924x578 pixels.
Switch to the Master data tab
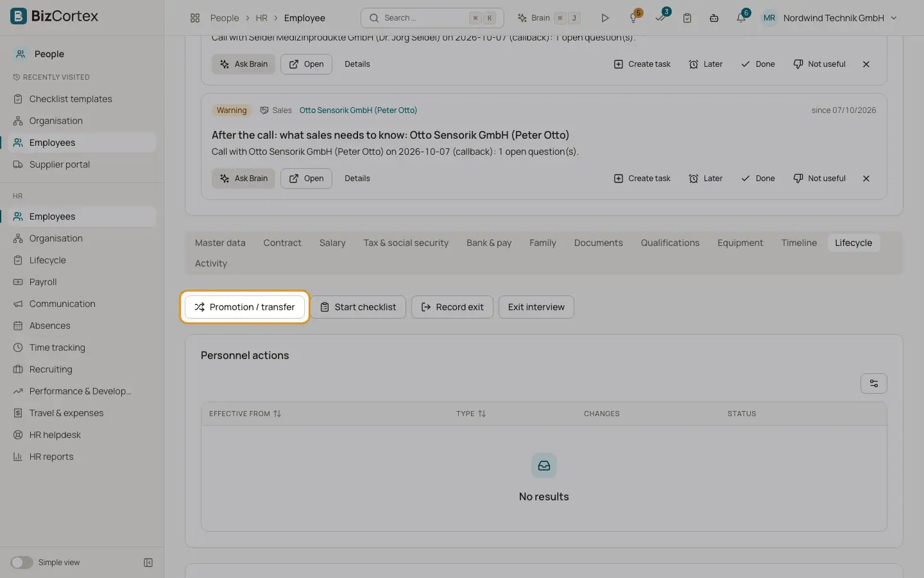tap(220, 243)
